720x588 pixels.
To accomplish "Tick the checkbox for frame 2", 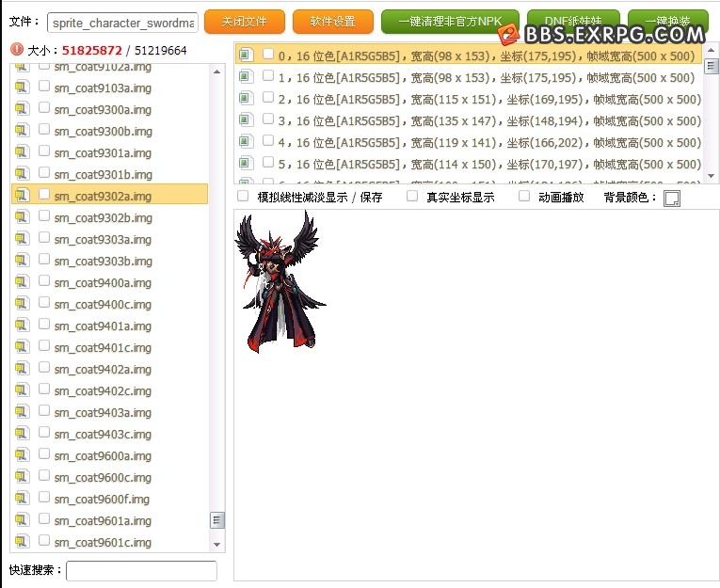I will point(268,97).
